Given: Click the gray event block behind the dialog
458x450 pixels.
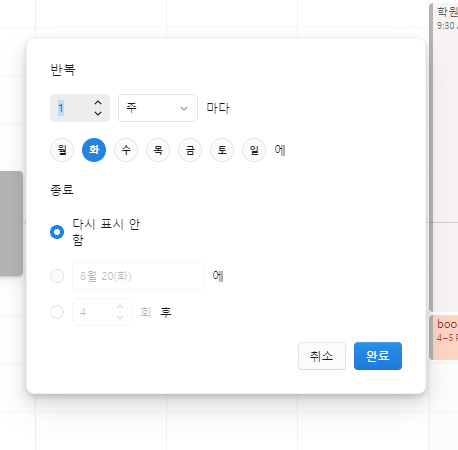Looking at the screenshot, I should pos(11,223).
